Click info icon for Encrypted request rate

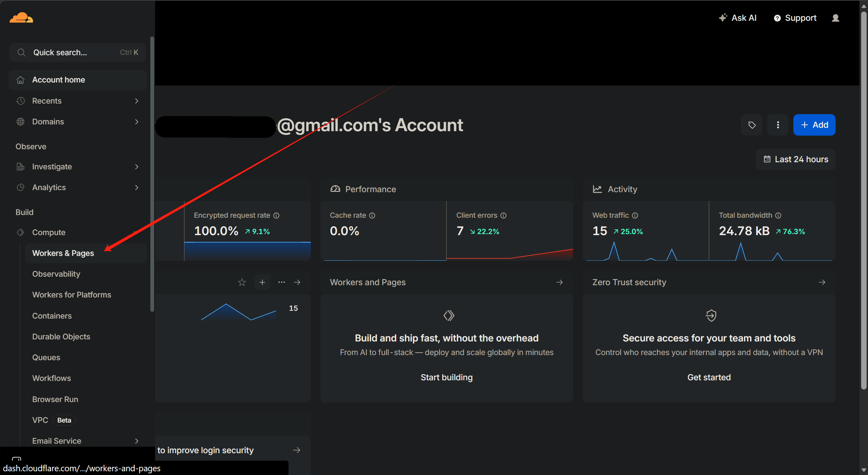click(x=276, y=215)
